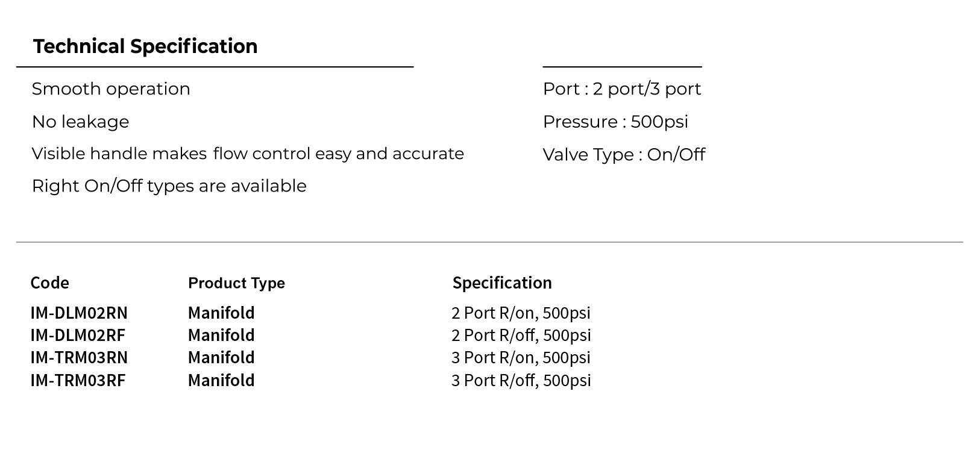Click the No leakage feature text
Screen dimensions: 980x456
[80, 122]
